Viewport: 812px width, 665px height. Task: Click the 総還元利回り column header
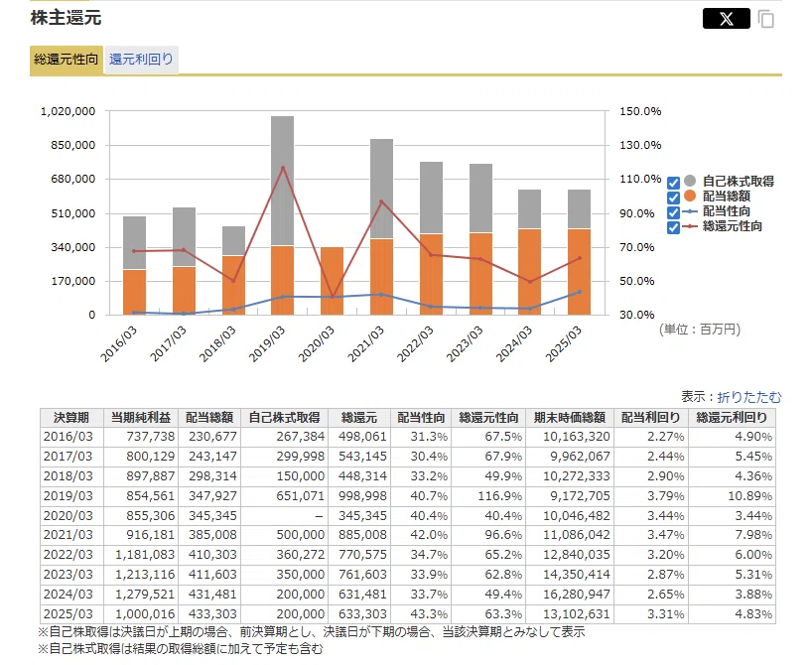(x=732, y=418)
